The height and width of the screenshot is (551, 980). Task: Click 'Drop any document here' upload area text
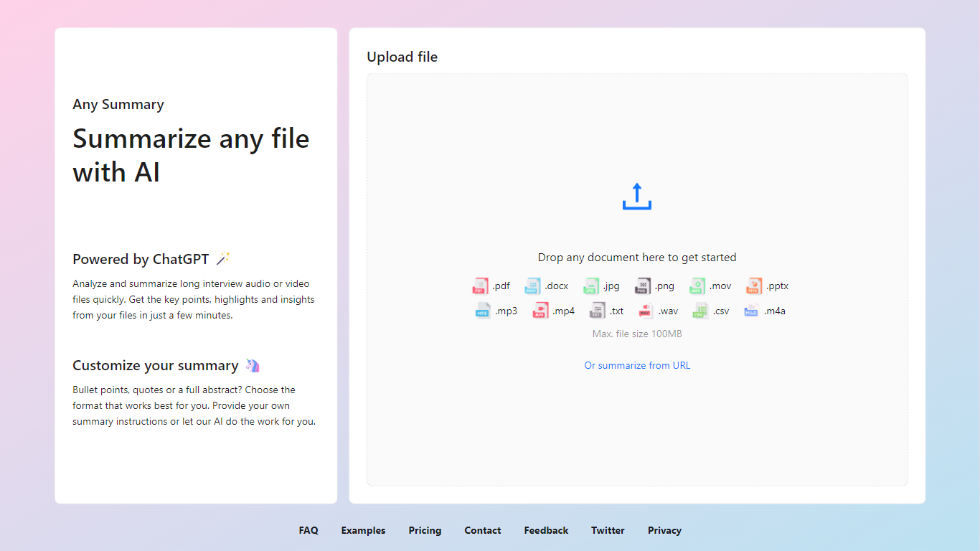(637, 258)
